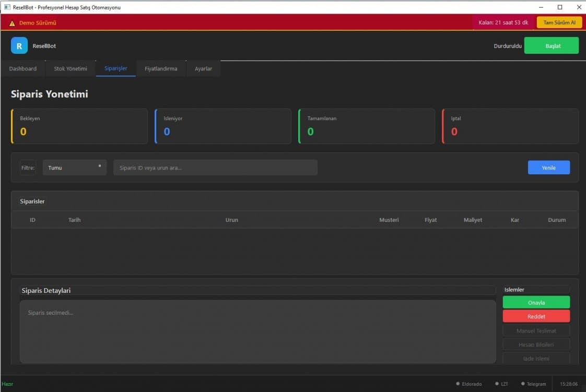Image resolution: width=586 pixels, height=392 pixels.
Task: Click the Eldorado status indicator
Action: (x=468, y=384)
